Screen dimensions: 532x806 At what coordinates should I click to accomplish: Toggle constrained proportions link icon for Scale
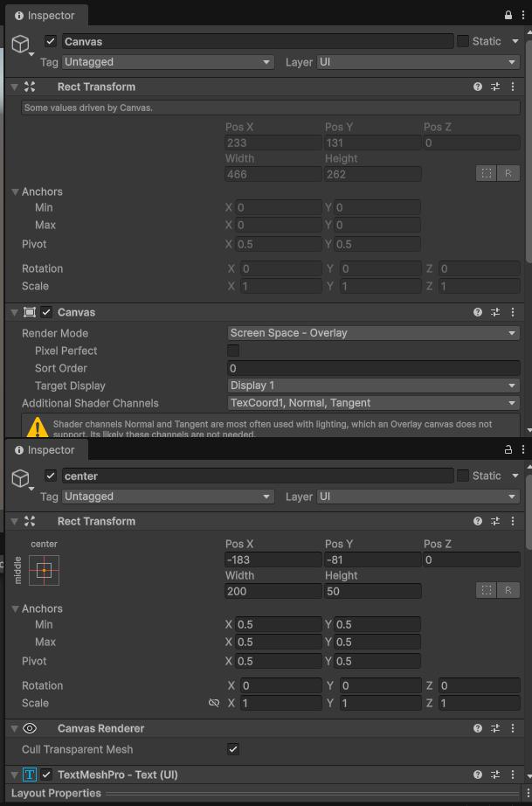click(214, 703)
